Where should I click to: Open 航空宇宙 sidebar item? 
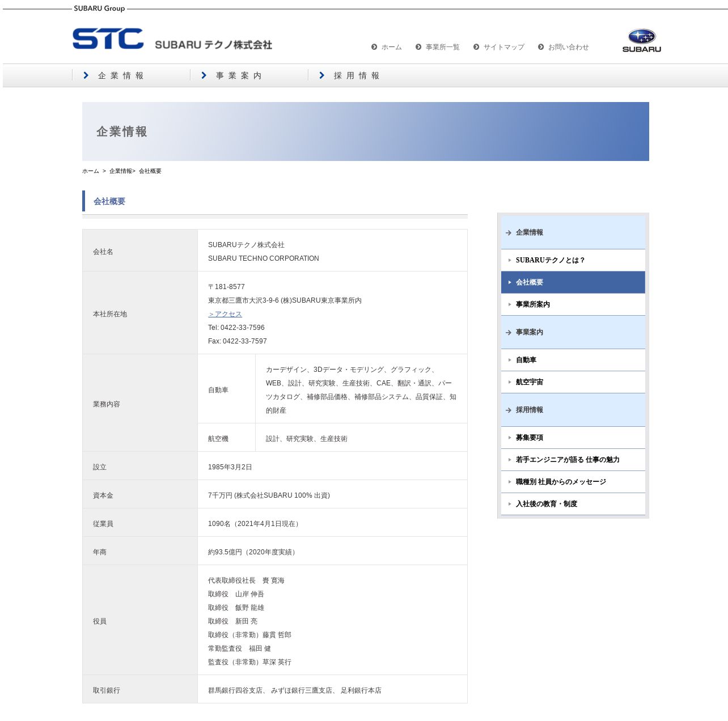(x=573, y=382)
